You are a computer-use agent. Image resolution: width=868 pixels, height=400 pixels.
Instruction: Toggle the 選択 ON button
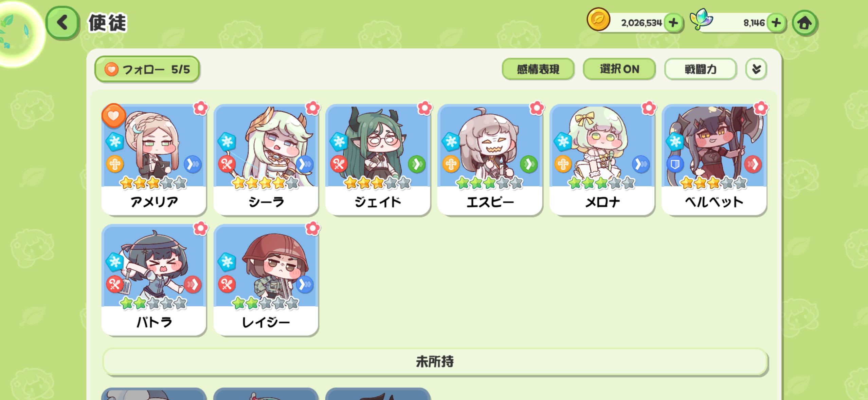pos(619,69)
